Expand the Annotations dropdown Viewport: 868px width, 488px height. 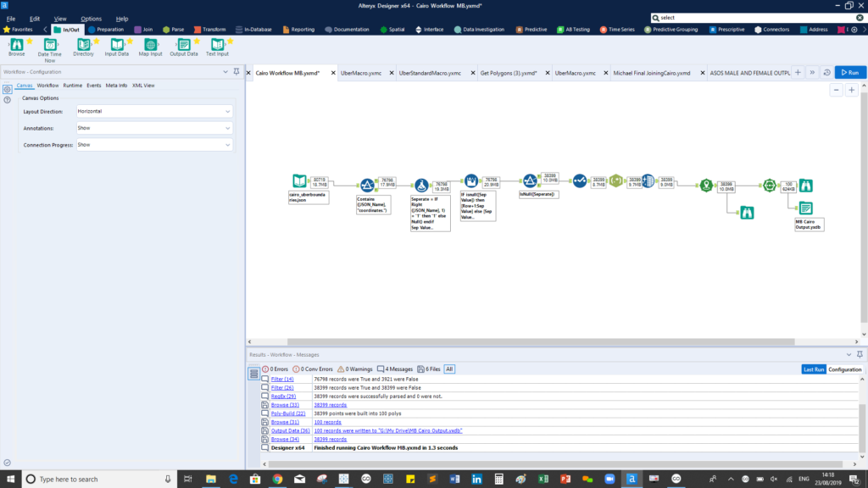click(x=153, y=128)
